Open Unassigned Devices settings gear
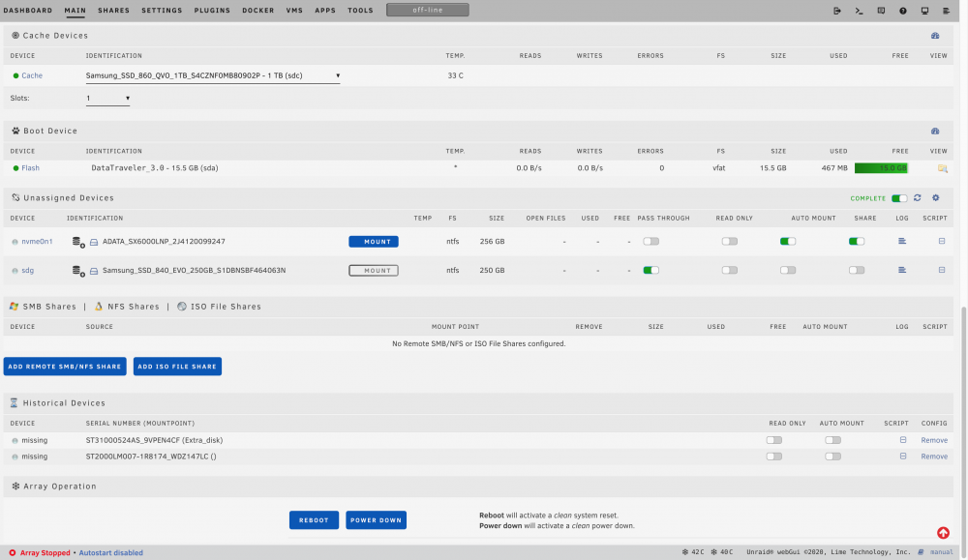 click(936, 198)
